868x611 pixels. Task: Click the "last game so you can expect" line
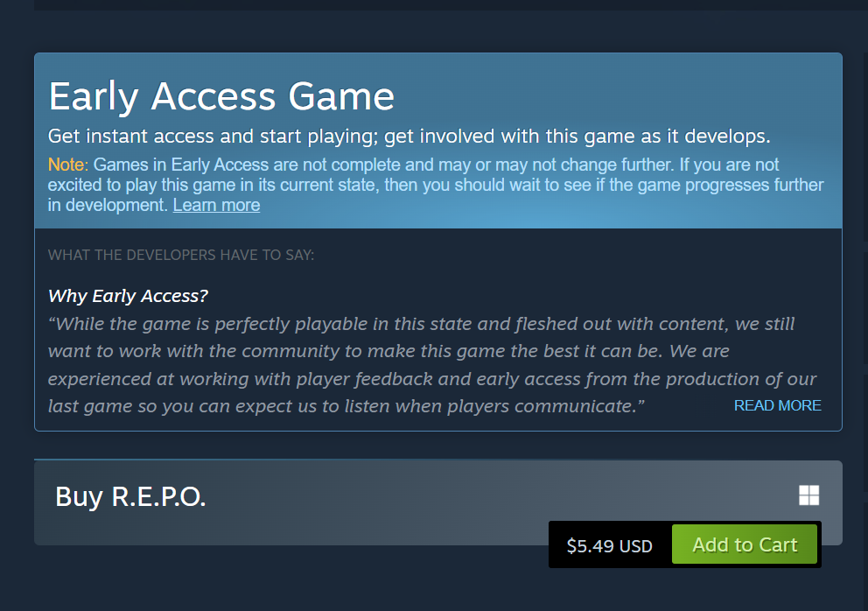point(346,406)
